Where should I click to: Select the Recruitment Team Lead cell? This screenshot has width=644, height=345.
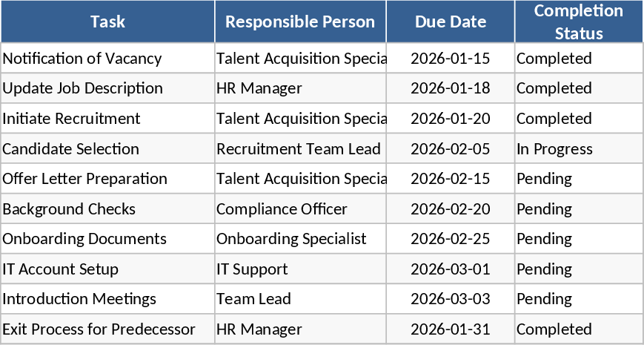click(x=299, y=149)
